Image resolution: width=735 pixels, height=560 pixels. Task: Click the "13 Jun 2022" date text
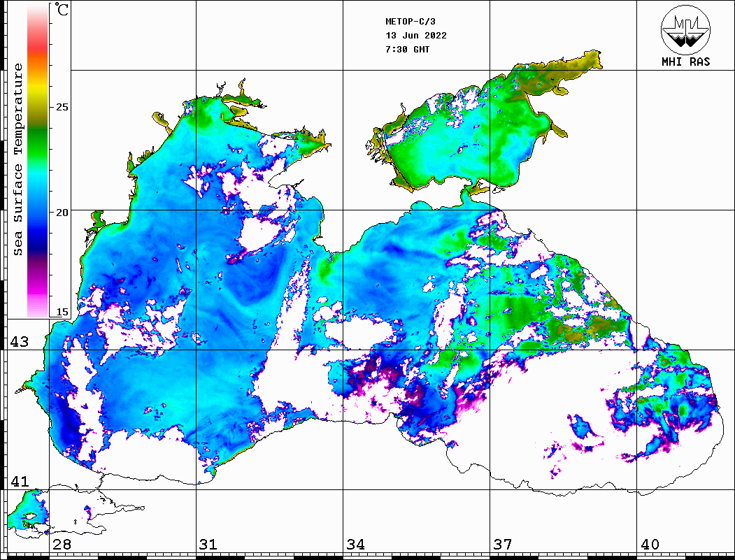[416, 36]
